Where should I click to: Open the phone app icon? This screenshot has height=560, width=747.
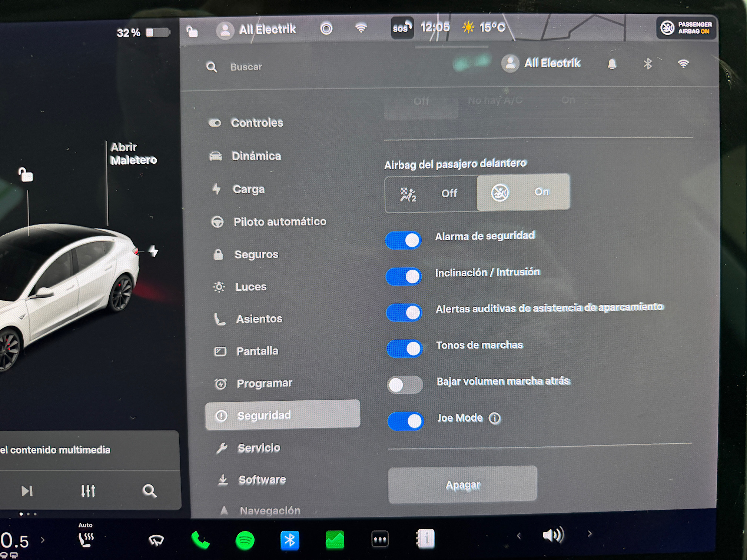click(x=200, y=540)
